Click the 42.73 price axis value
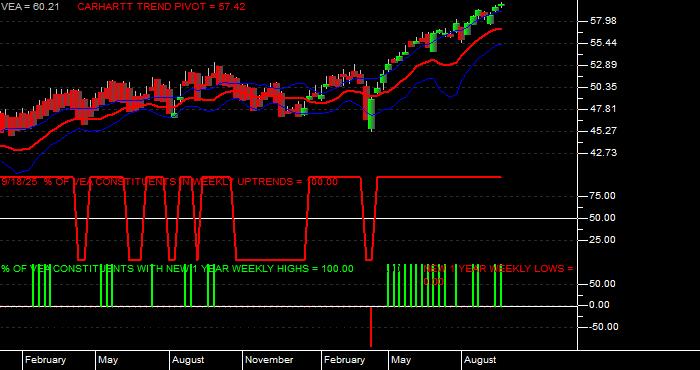 (604, 153)
